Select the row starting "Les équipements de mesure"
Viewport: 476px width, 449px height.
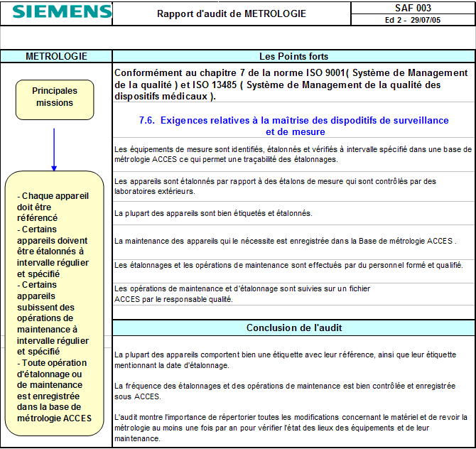tap(291, 154)
